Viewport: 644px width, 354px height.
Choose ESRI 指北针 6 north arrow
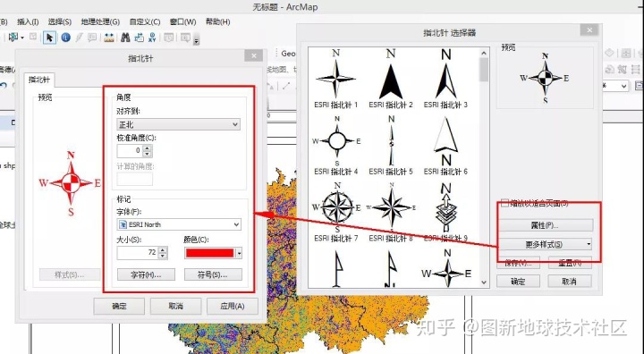pyautogui.click(x=445, y=146)
